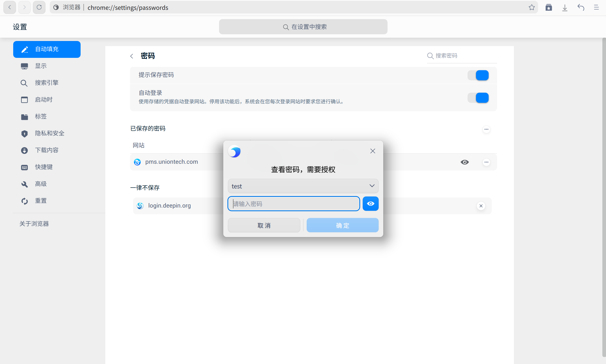Click the 请输入密码 input field
Viewport: 606px width, 364px height.
[293, 204]
